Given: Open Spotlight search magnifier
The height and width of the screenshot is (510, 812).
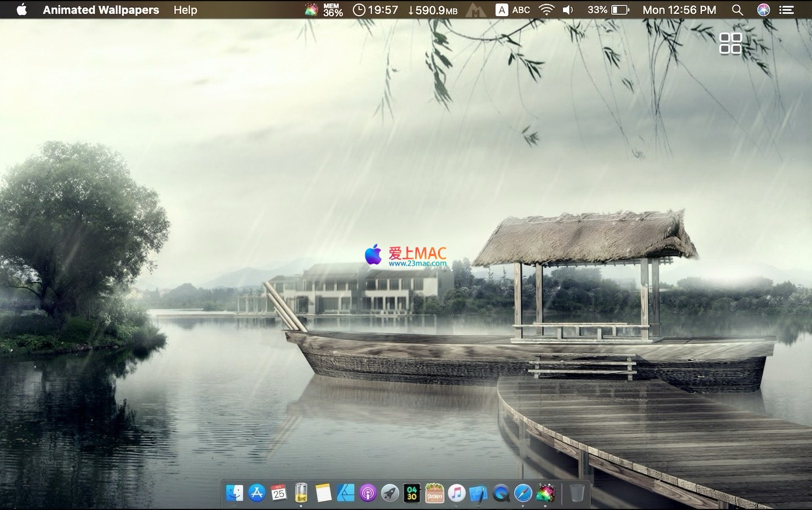Looking at the screenshot, I should (737, 10).
